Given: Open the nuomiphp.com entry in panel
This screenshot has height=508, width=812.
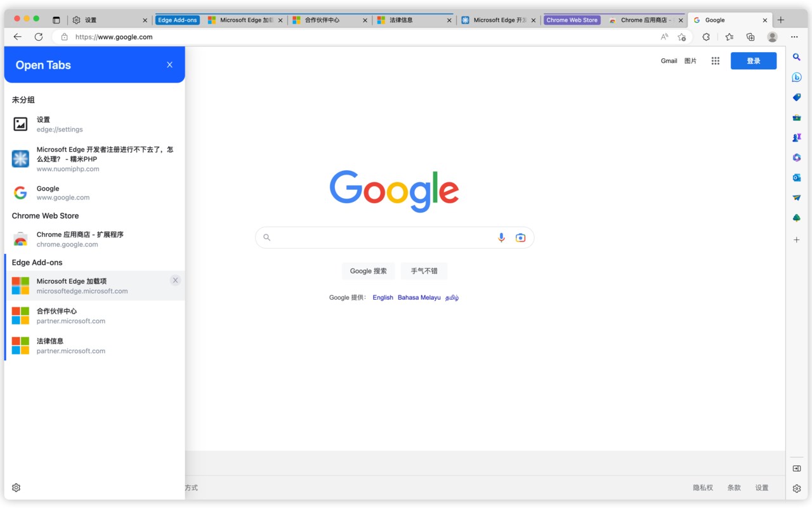Looking at the screenshot, I should click(x=95, y=159).
